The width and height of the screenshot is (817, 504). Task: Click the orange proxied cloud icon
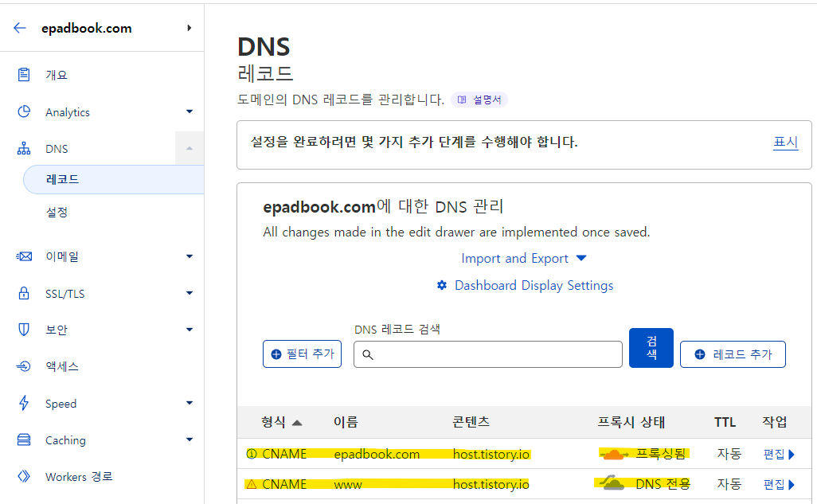tap(614, 455)
